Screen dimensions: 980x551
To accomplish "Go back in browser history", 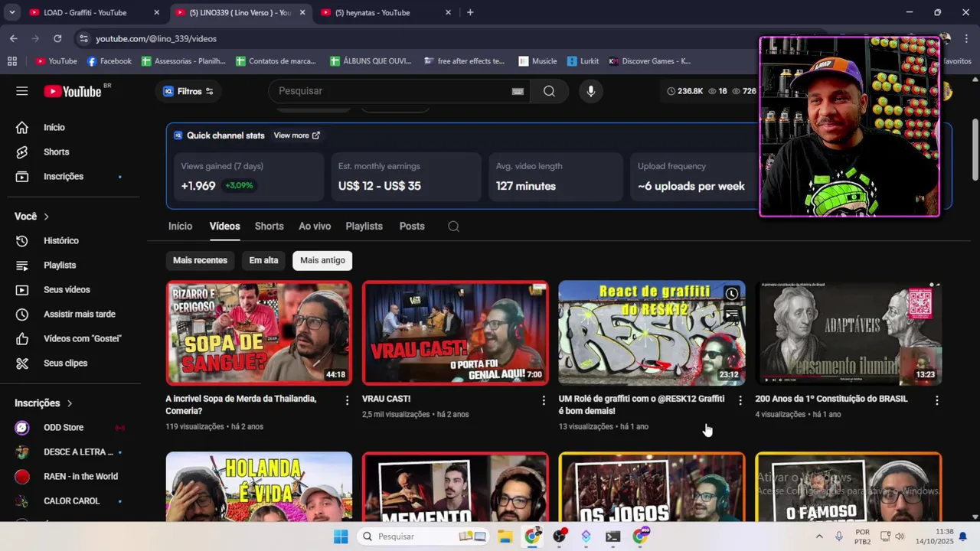I will [14, 38].
